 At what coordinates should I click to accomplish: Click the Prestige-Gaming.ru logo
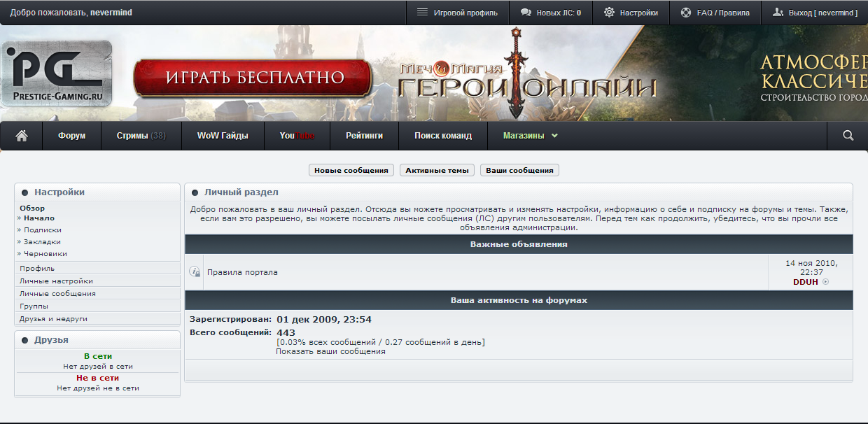pyautogui.click(x=57, y=73)
